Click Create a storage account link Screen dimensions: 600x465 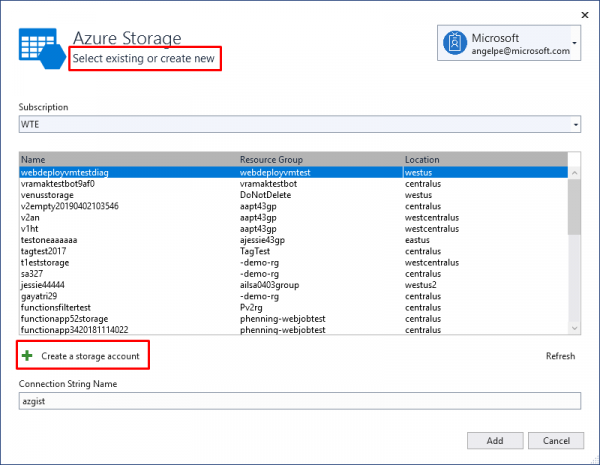click(95, 356)
